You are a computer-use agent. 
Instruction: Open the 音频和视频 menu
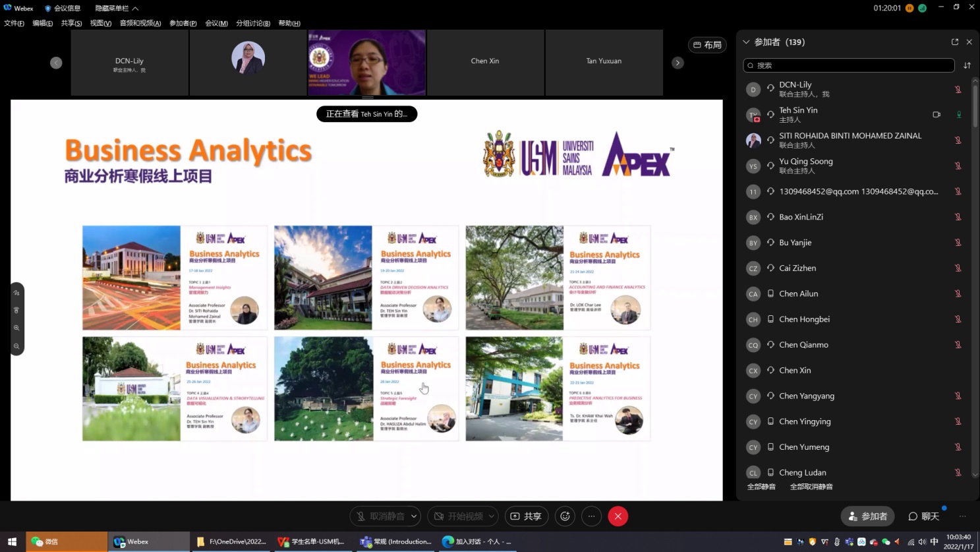pyautogui.click(x=140, y=23)
